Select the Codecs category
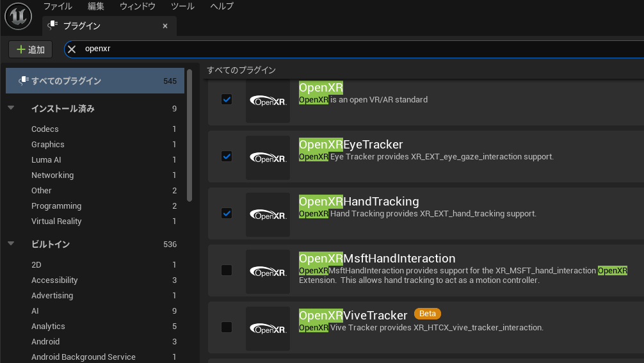Screen dimensions: 644x363 [x=95, y=129]
